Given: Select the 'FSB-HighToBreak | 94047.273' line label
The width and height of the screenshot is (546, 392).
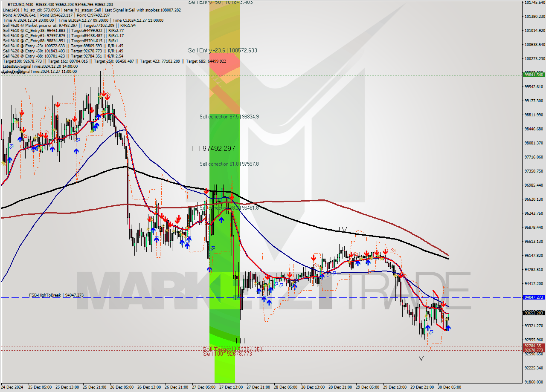Looking at the screenshot, I should pos(56,295).
